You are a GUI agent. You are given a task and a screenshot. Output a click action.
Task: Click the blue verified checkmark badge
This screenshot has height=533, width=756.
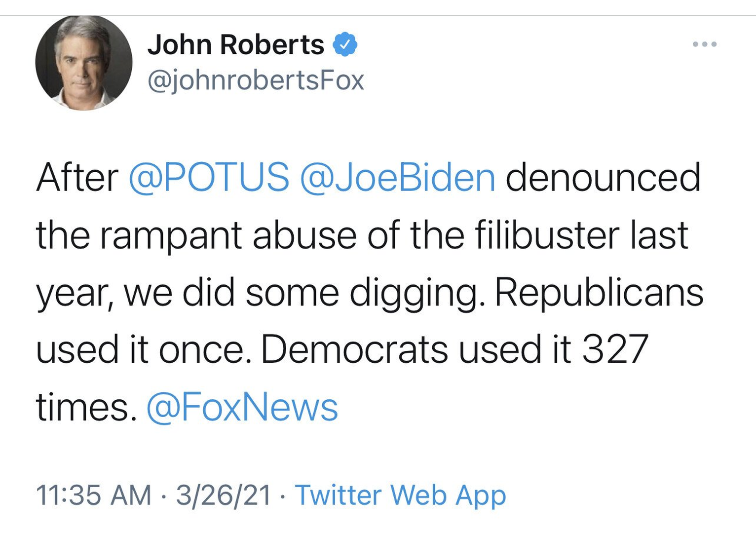pyautogui.click(x=345, y=45)
